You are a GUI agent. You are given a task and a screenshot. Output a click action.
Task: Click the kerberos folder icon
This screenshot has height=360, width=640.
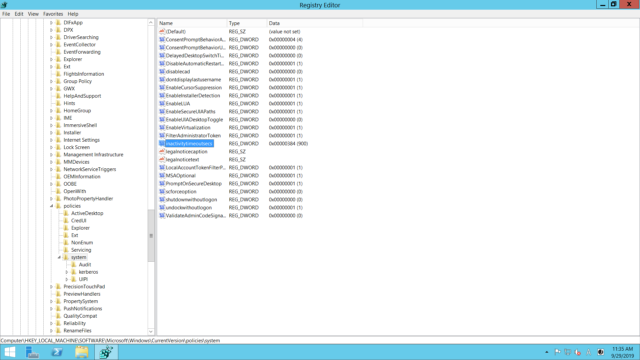(x=74, y=272)
